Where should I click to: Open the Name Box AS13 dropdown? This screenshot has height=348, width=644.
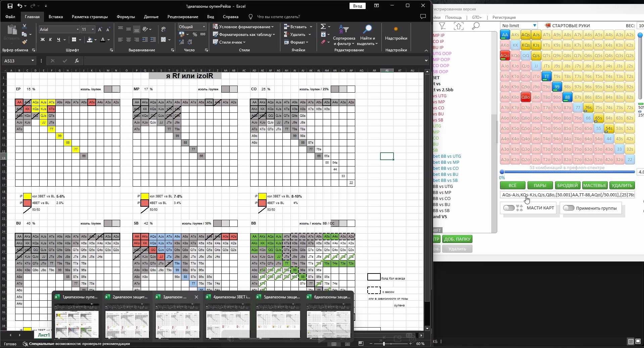33,61
